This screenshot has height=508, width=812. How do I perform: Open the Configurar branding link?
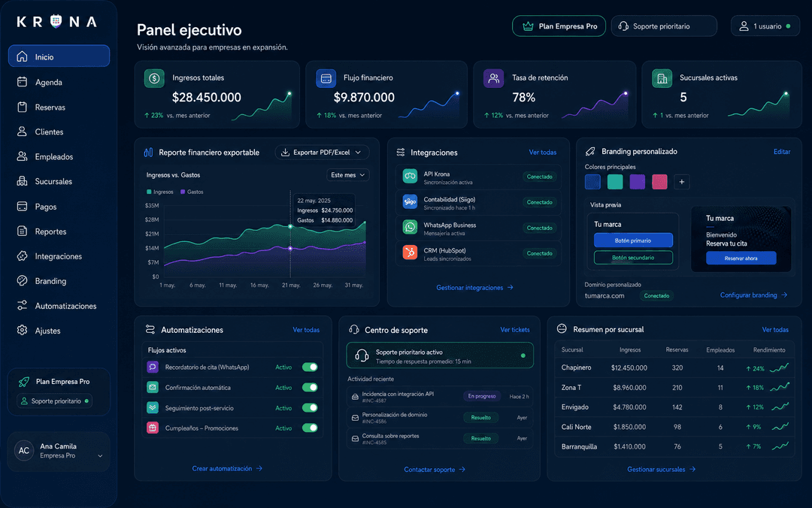[x=753, y=295]
